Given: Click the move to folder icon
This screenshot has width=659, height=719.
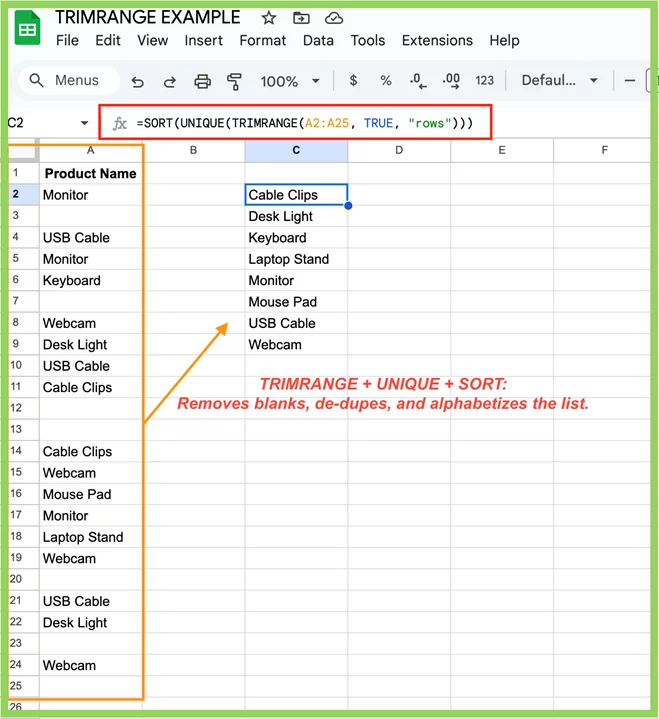Looking at the screenshot, I should tap(301, 18).
